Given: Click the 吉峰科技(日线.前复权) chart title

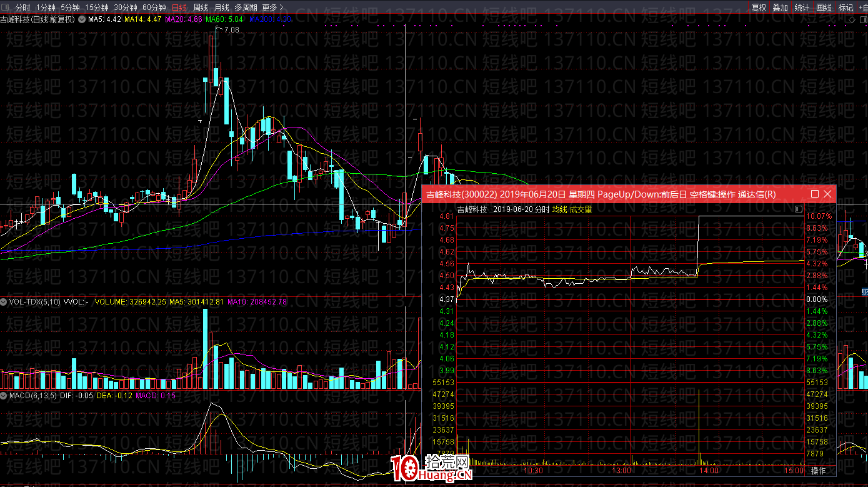Looking at the screenshot, I should tap(37, 19).
